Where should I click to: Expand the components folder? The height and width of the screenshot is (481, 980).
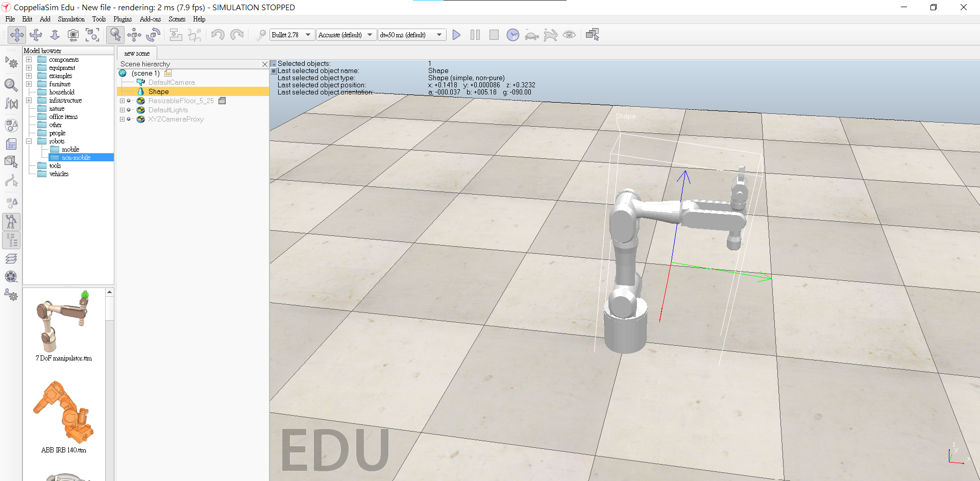point(29,60)
